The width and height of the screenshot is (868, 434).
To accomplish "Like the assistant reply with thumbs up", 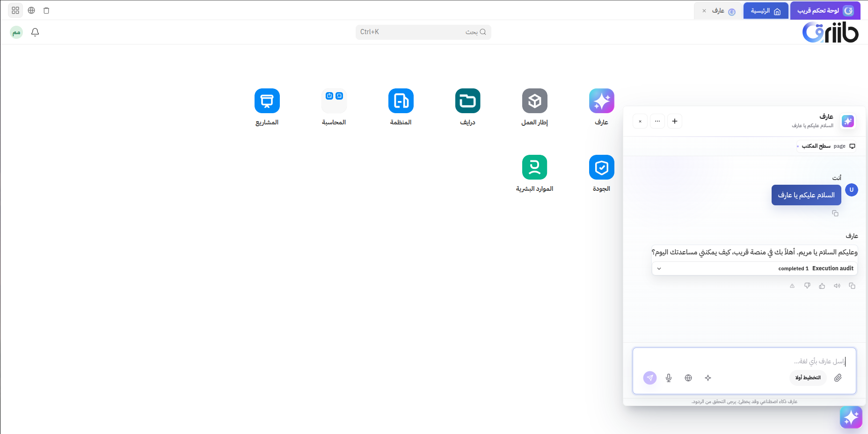I will coord(822,286).
